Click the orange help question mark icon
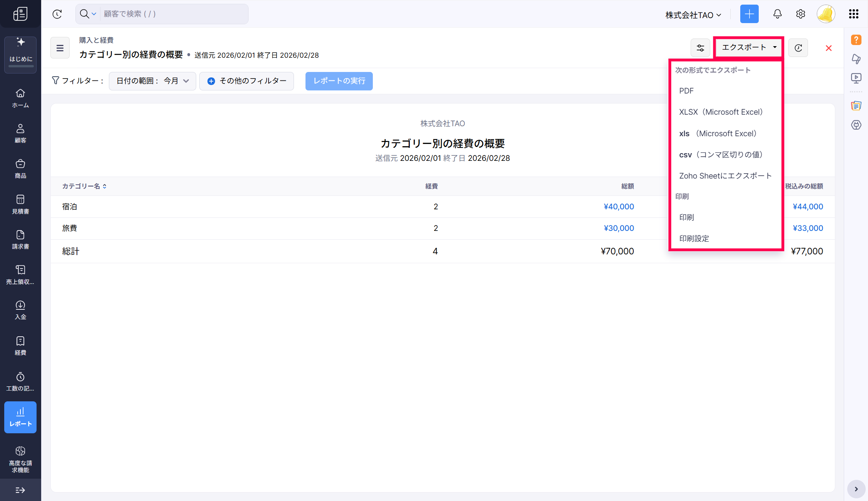Image resolution: width=868 pixels, height=501 pixels. 856,40
